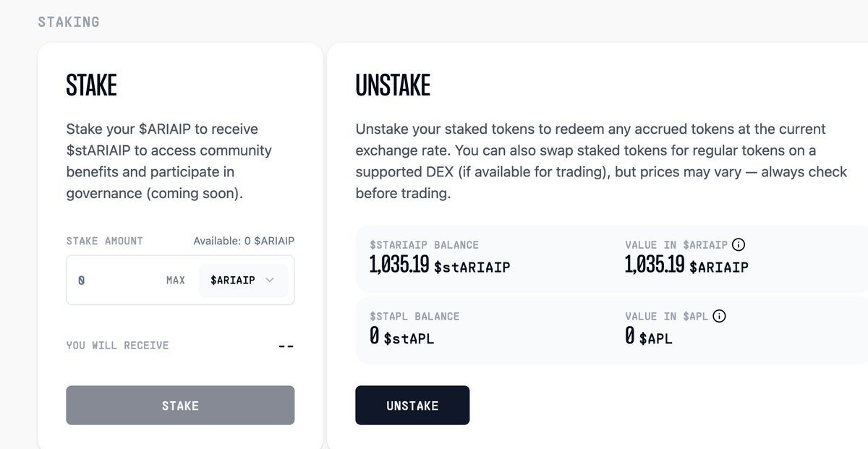Screen dimensions: 868x449
Task: Click the $STARIAIP BALANCE label
Action: click(x=424, y=245)
